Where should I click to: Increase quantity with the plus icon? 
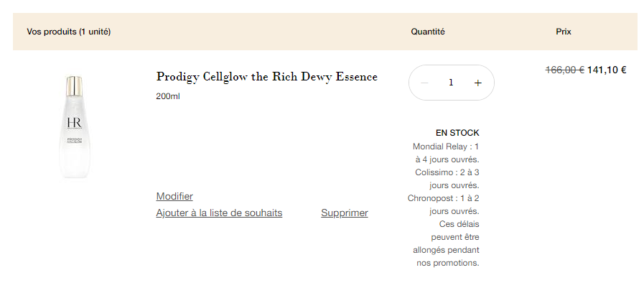pos(477,83)
